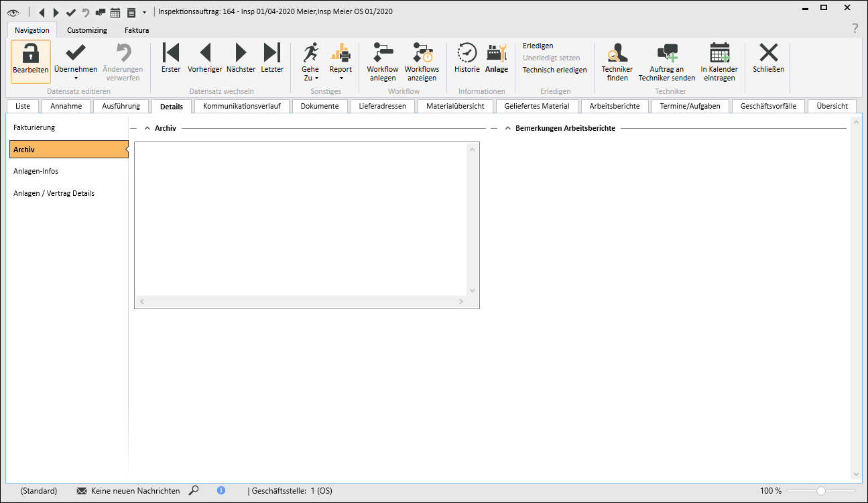This screenshot has width=868, height=503.
Task: Open the Gehe Zu menu
Action: [310, 61]
